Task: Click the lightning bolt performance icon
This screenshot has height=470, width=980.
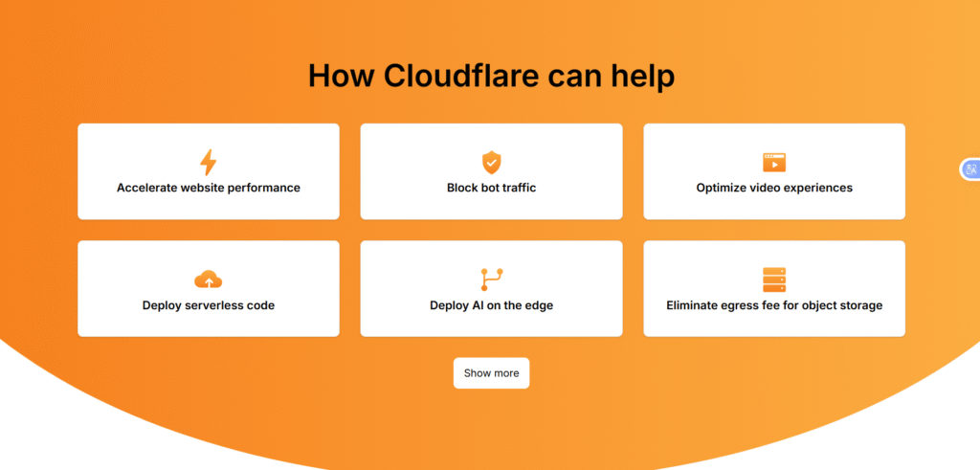Action: click(x=208, y=162)
